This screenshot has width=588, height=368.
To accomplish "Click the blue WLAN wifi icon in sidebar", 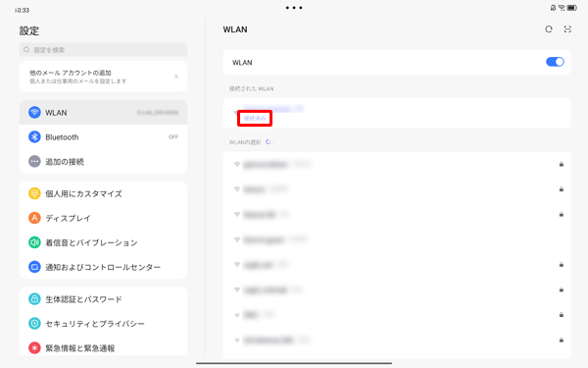I will (x=34, y=112).
